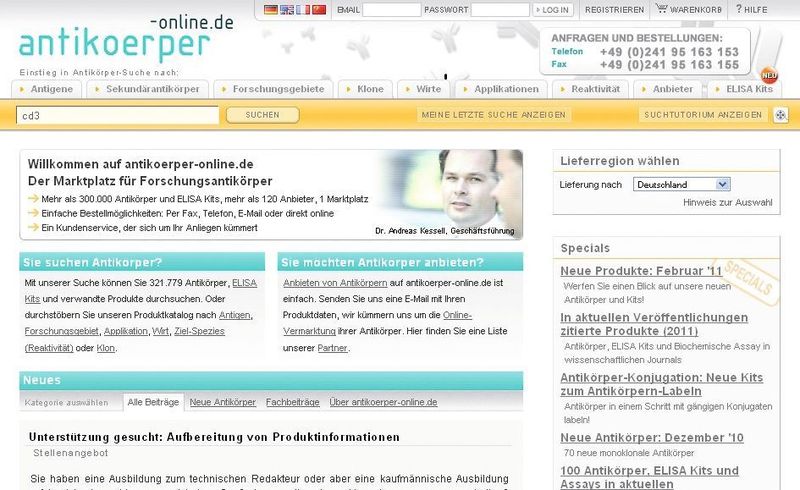The image size is (800, 490).
Task: Select the Alle Beiträge tab
Action: point(153,402)
